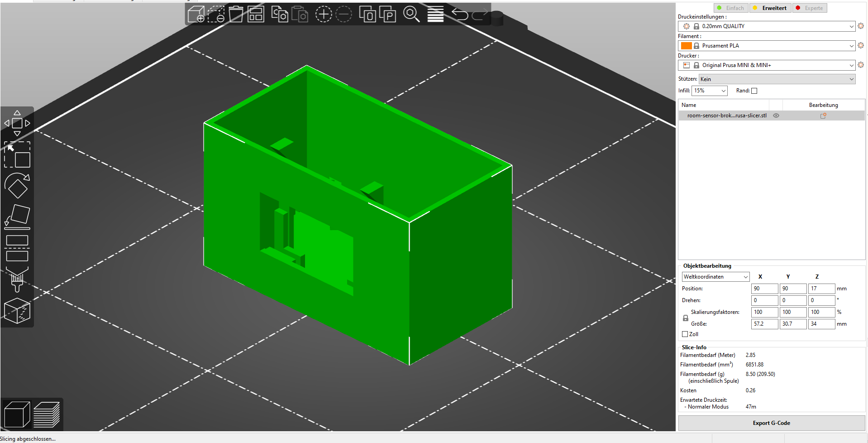This screenshot has width=868, height=443.
Task: Open the Search magnifier tool
Action: [x=411, y=14]
